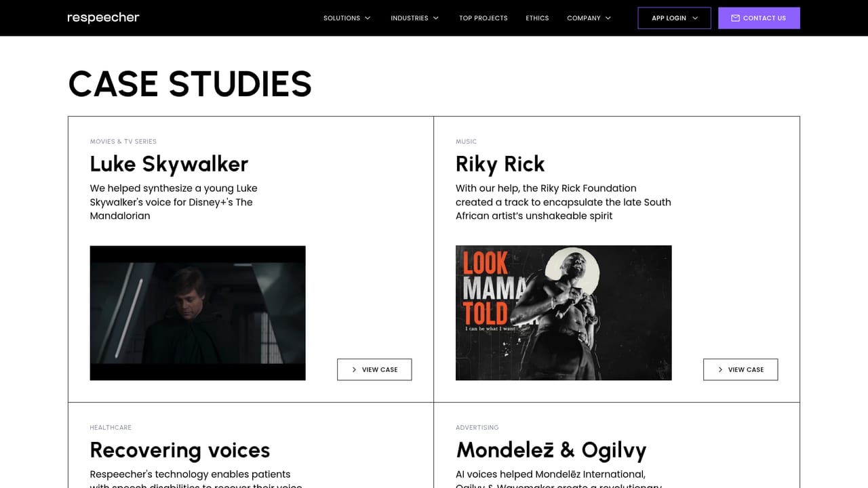Image resolution: width=868 pixels, height=488 pixels.
Task: Click the Advertising category label
Action: [477, 428]
